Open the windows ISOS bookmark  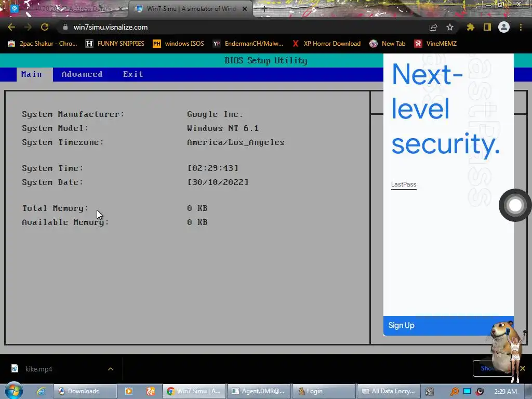pyautogui.click(x=179, y=44)
